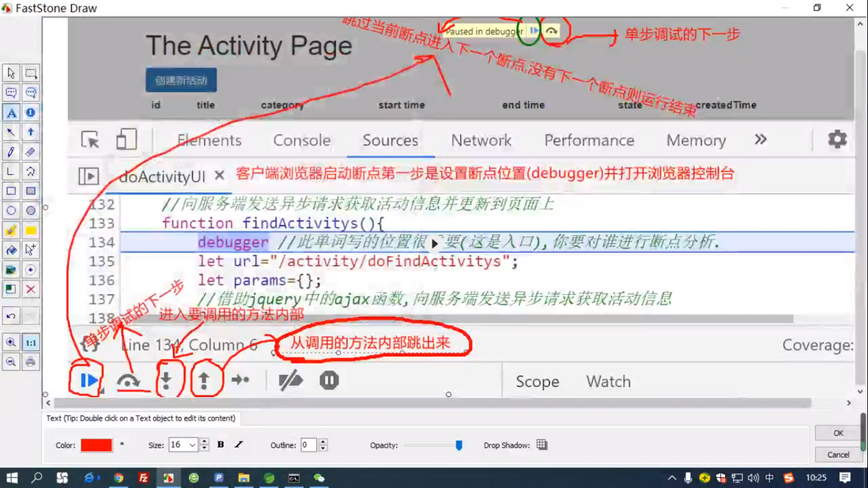Image resolution: width=868 pixels, height=488 pixels.
Task: Adjust the Opacity slider handle
Action: click(459, 444)
